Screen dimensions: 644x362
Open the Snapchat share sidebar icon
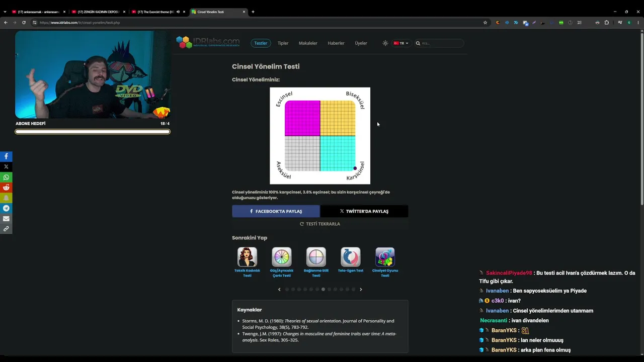tap(6, 198)
